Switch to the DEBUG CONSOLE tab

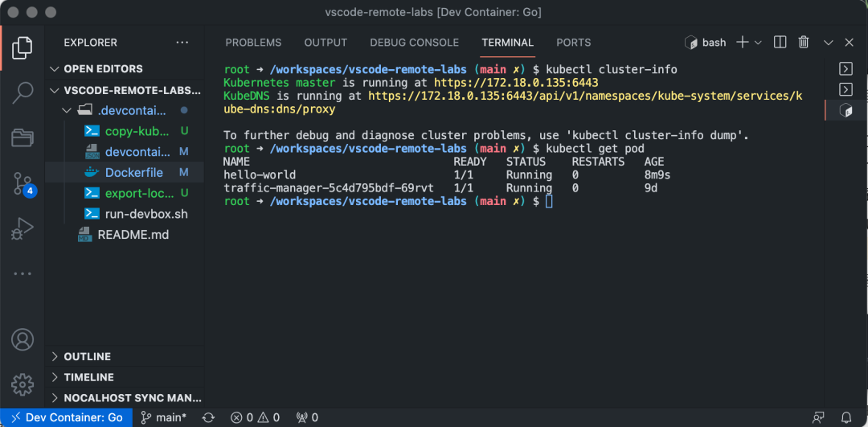414,43
